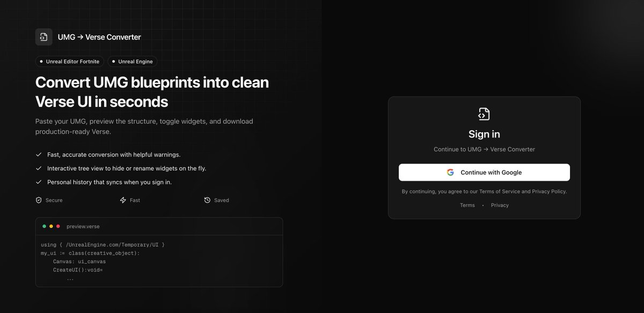644x313 pixels.
Task: Continue with Google sign-in button
Action: pos(484,173)
